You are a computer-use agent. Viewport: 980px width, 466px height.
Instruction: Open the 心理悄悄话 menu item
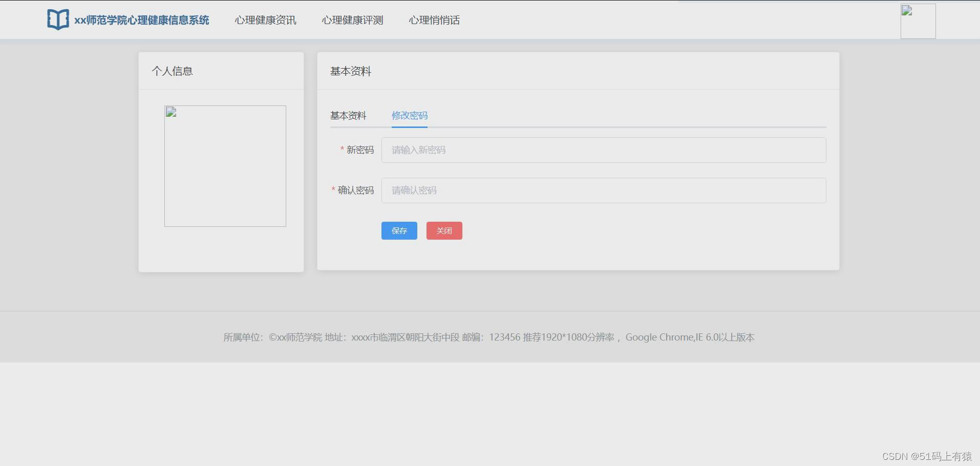pos(434,20)
